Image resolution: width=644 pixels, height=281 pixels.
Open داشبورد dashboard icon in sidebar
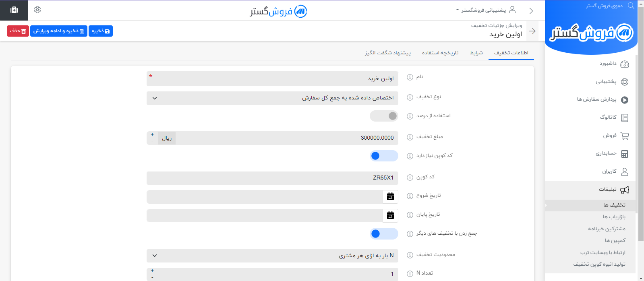point(625,64)
